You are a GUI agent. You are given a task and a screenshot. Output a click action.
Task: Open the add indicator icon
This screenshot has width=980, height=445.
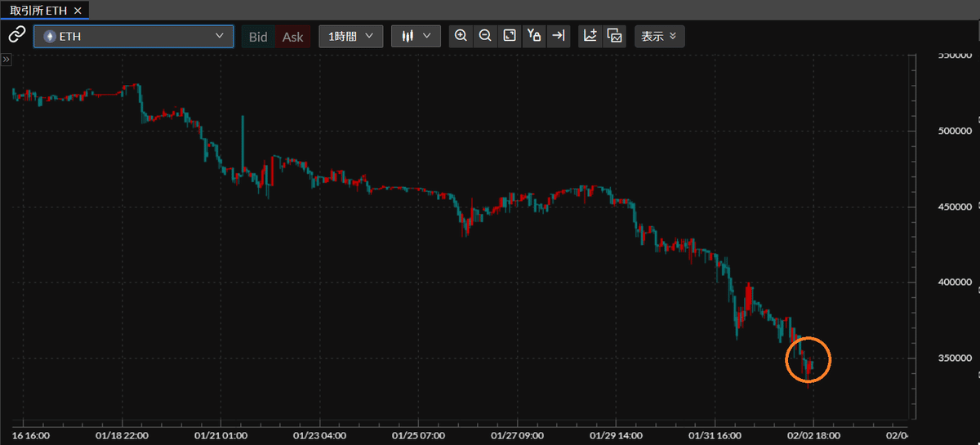pos(590,36)
